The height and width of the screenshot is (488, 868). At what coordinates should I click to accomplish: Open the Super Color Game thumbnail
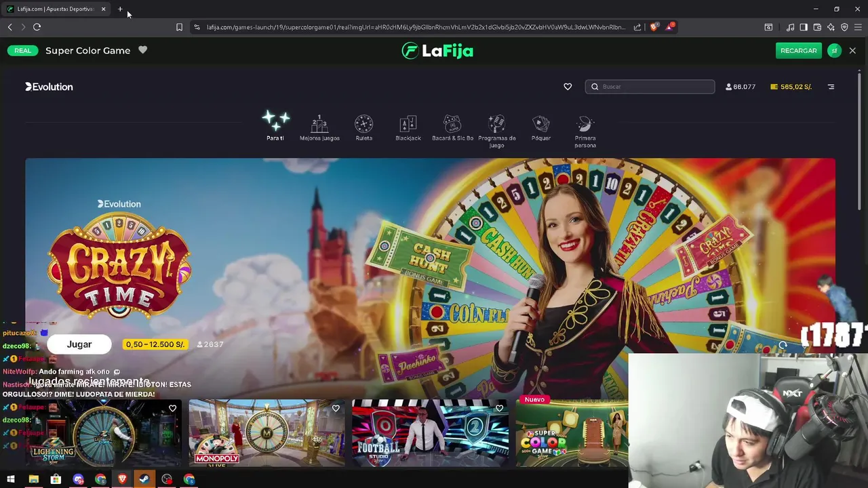[x=572, y=432]
